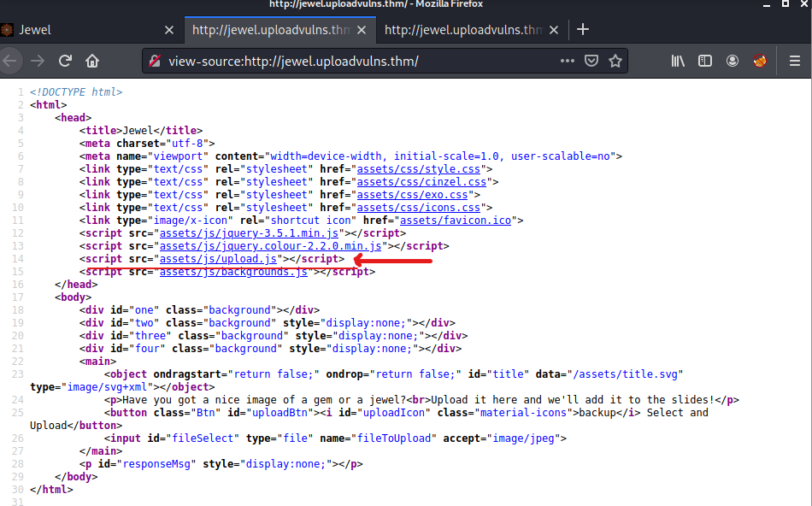812x506 pixels.
Task: Open the jquery-3.5.1.min.js link
Action: coord(249,233)
